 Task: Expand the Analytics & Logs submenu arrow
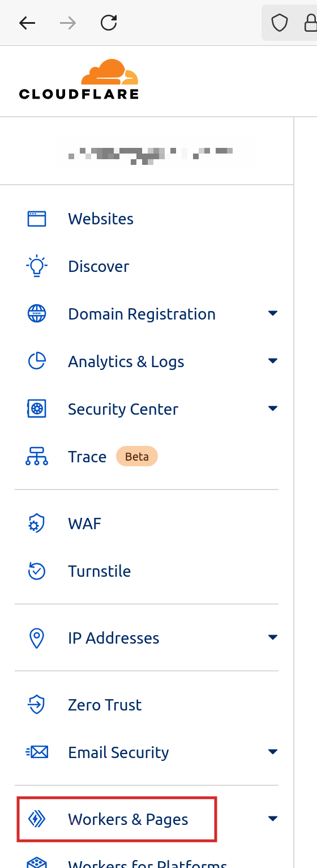point(273,361)
